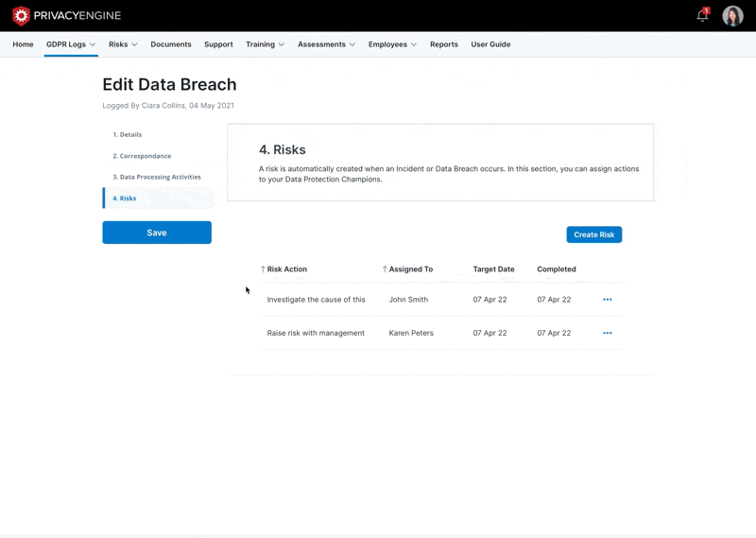Click the Completed column header
756x538 pixels.
pos(557,269)
